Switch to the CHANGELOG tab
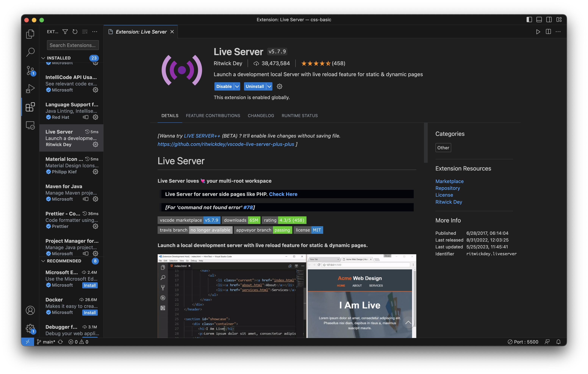 click(x=260, y=116)
